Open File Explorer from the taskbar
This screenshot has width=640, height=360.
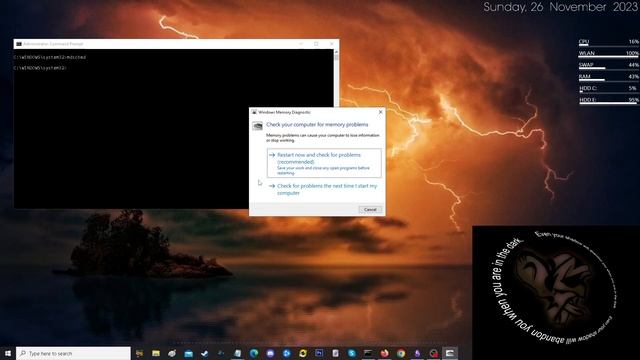[156, 353]
